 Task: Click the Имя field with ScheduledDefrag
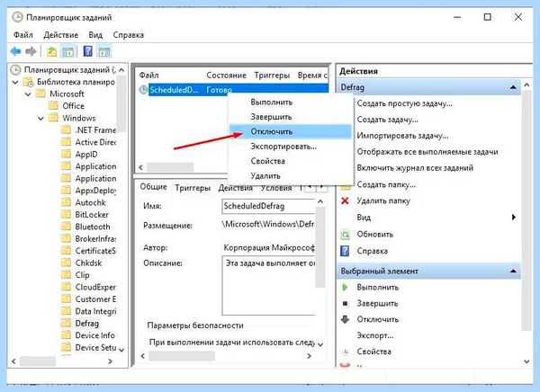coord(268,206)
